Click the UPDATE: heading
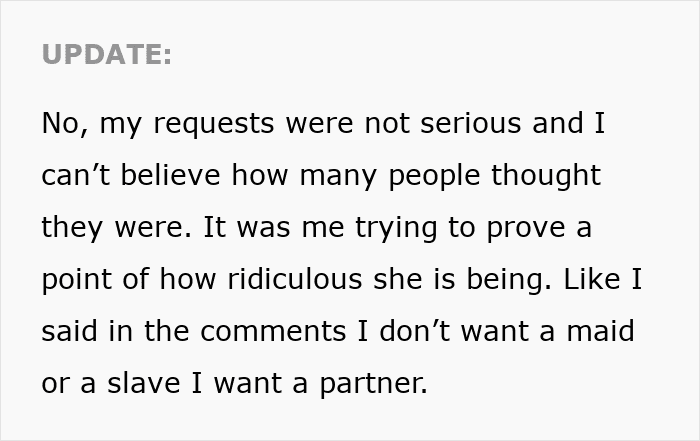 pos(106,54)
